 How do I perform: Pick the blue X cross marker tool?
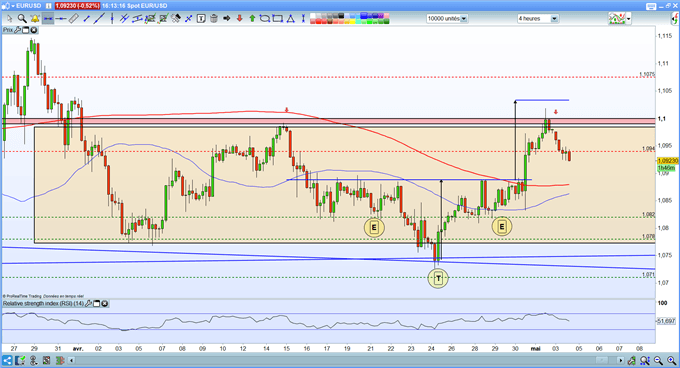[x=189, y=19]
